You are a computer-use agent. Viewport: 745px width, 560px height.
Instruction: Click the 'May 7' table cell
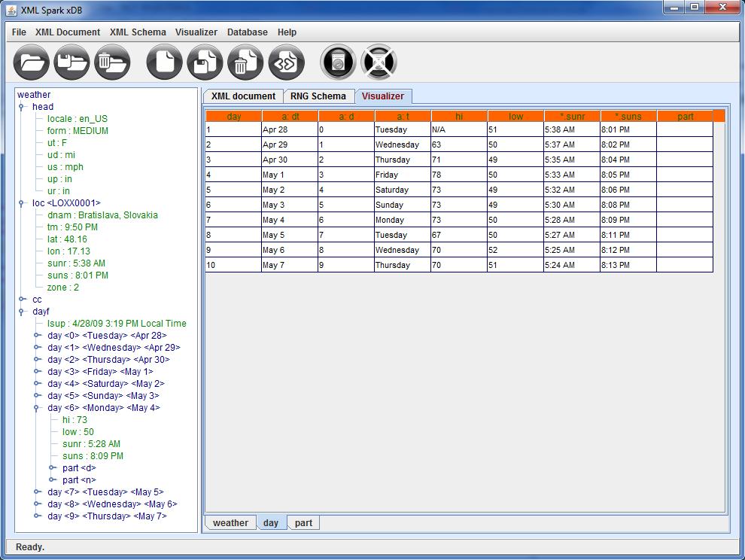[290, 265]
